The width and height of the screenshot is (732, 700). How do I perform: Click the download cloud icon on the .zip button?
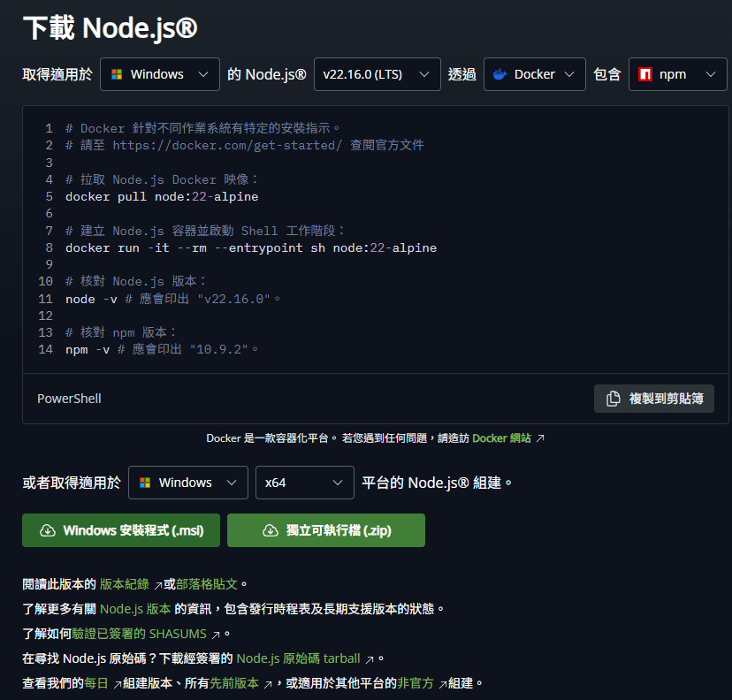pos(271,530)
